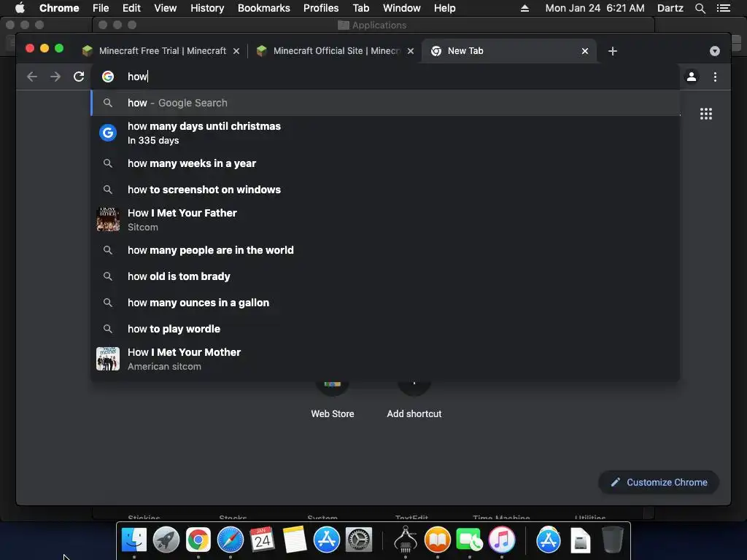Select the New Tab tab
Screen dimensions: 747x560
tap(508, 51)
